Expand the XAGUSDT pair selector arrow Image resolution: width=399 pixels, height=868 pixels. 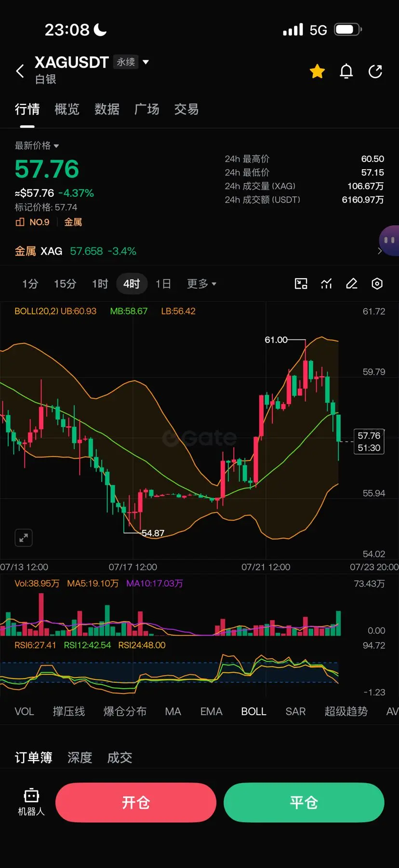146,62
